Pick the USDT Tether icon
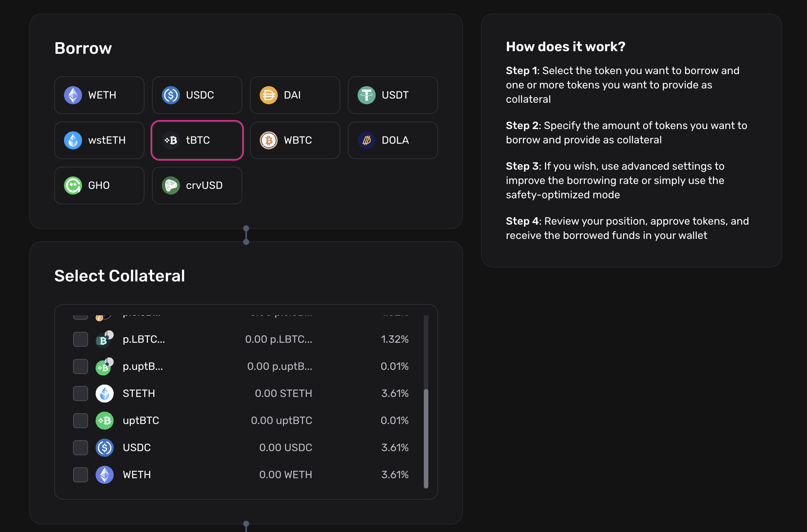Screen dimensions: 807x532 tap(367, 95)
